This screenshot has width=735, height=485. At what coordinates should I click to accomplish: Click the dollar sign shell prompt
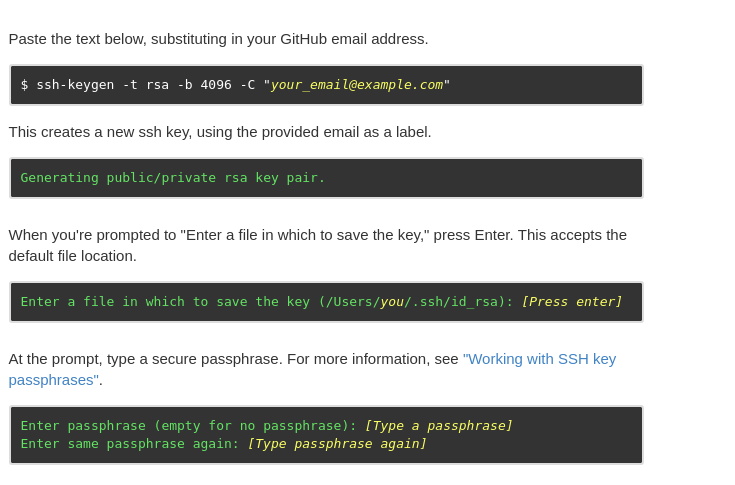pyautogui.click(x=24, y=85)
